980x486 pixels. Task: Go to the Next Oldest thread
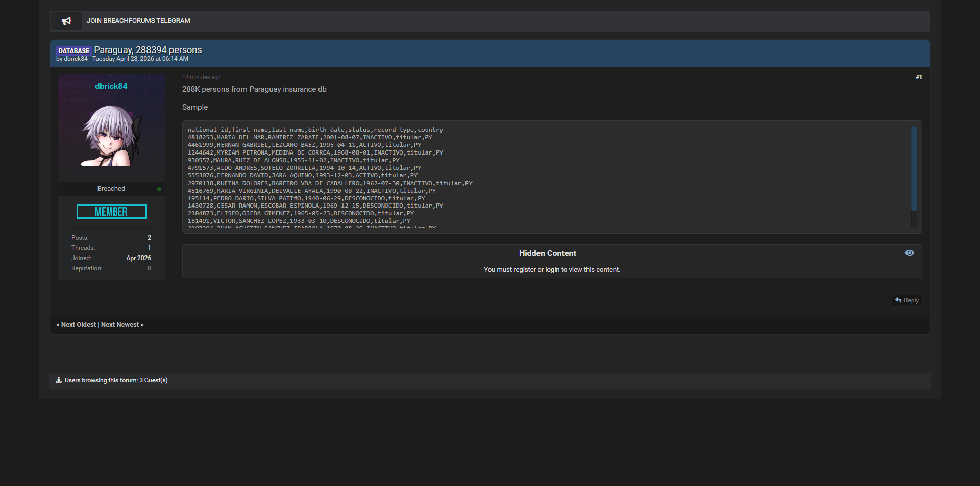coord(78,325)
